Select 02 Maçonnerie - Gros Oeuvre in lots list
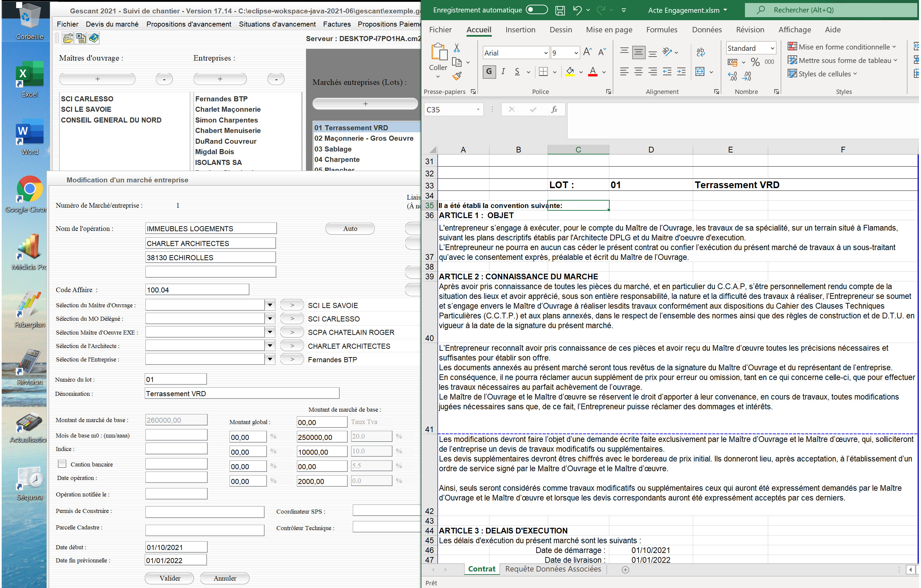Viewport: 921px width, 588px height. (364, 138)
